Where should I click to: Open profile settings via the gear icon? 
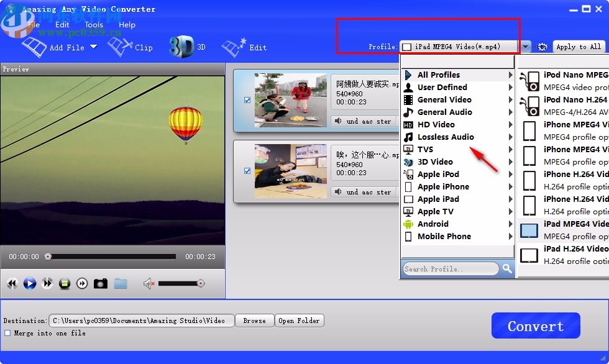click(x=541, y=46)
